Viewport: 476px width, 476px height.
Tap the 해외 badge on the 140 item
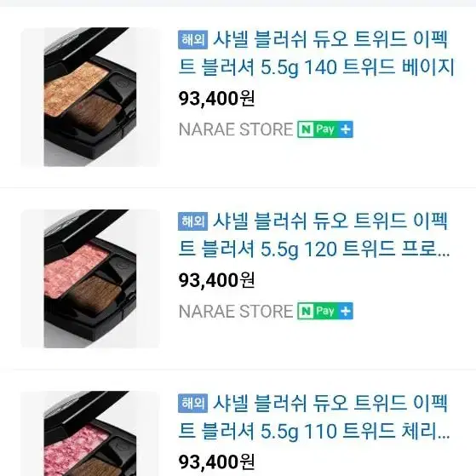click(192, 39)
